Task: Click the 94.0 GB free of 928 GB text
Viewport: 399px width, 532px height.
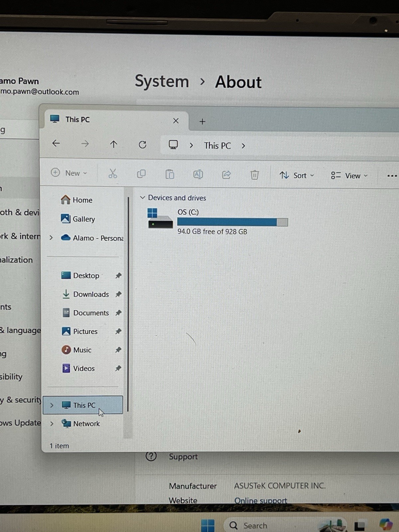Action: pos(212,231)
